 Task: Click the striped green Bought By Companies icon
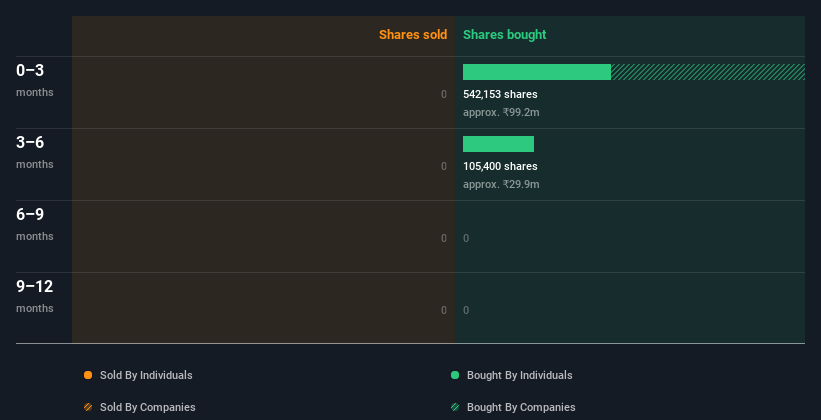[455, 407]
